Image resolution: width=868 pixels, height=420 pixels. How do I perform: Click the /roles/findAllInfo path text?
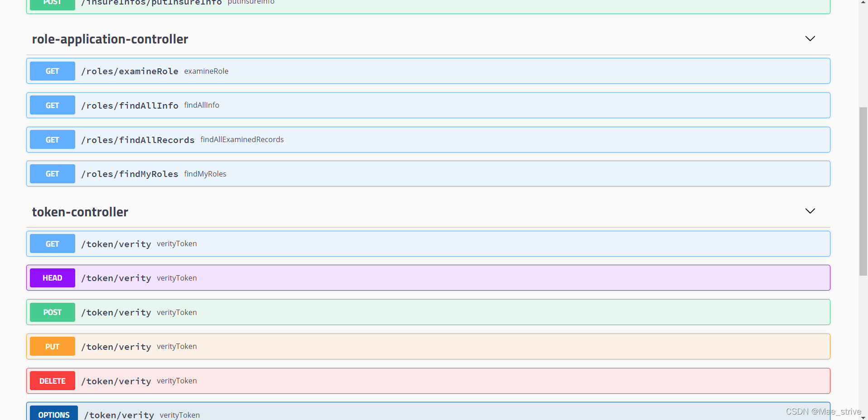[130, 106]
